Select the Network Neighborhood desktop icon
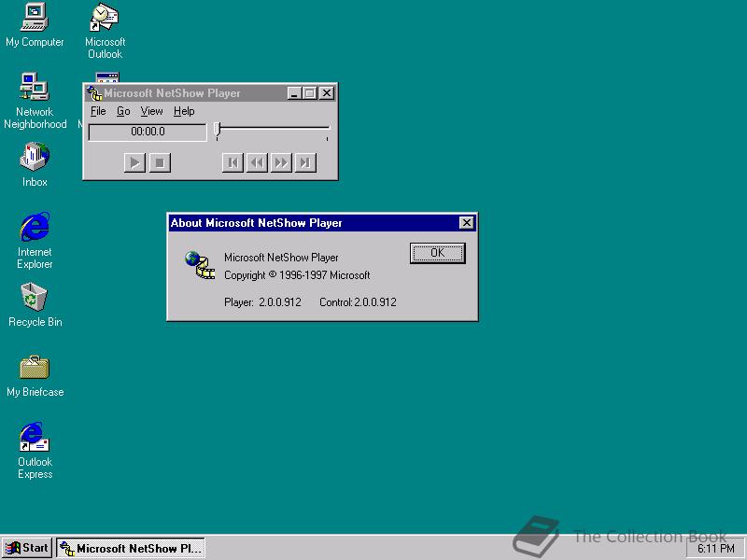Image resolution: width=747 pixels, height=560 pixels. click(35, 101)
